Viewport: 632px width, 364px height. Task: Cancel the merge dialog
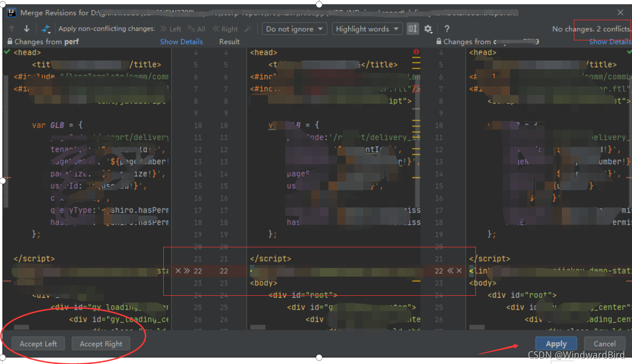(605, 343)
